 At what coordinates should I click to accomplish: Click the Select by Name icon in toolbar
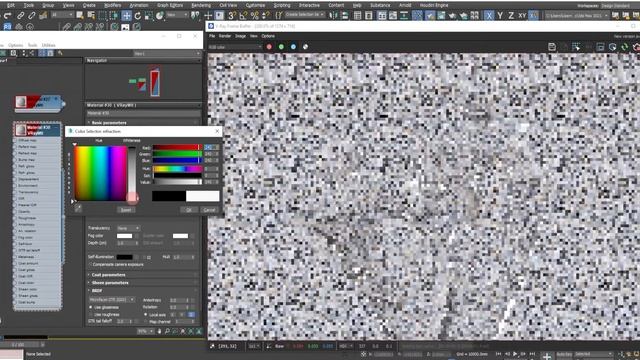91,16
